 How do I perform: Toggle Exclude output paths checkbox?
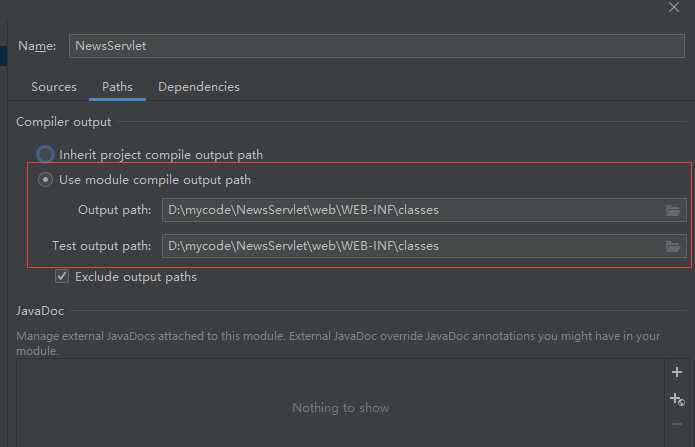pos(62,277)
